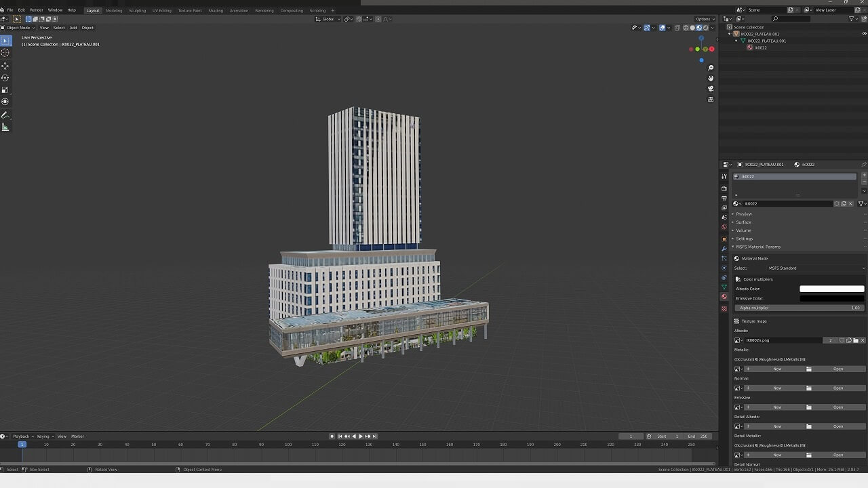Viewport: 868px width, 488px height.
Task: Switch to the Shading workspace tab
Action: (216, 10)
